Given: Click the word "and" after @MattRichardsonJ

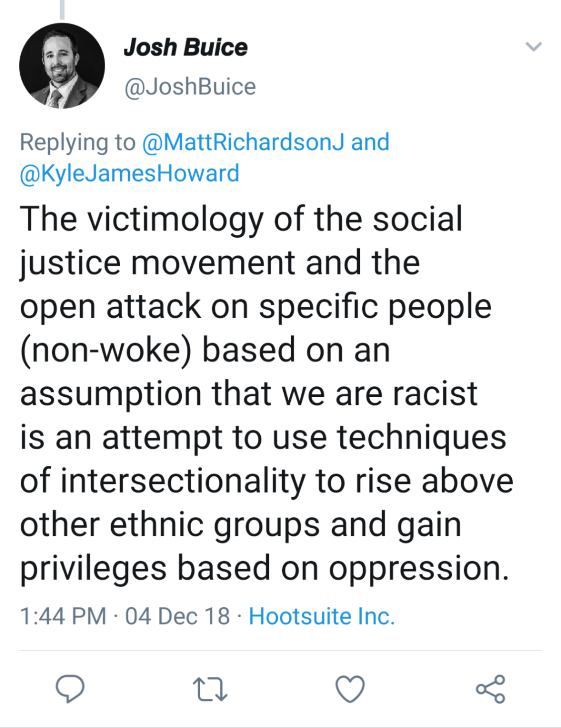Looking at the screenshot, I should 370,142.
